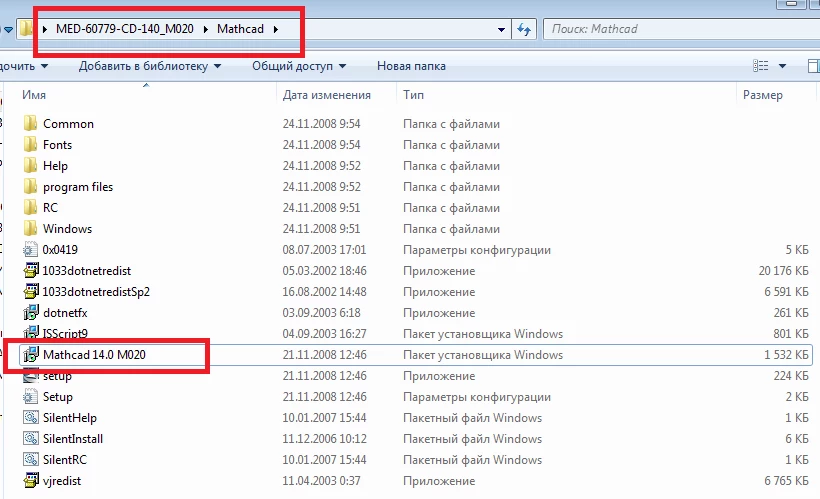Select the dotnetfx installer icon
The image size is (820, 499).
[31, 312]
